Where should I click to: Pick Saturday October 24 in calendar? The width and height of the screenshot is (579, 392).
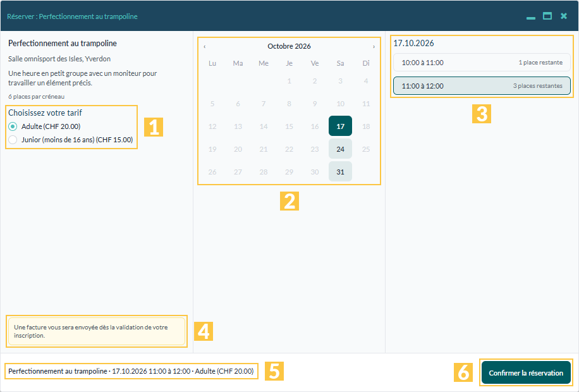point(340,149)
